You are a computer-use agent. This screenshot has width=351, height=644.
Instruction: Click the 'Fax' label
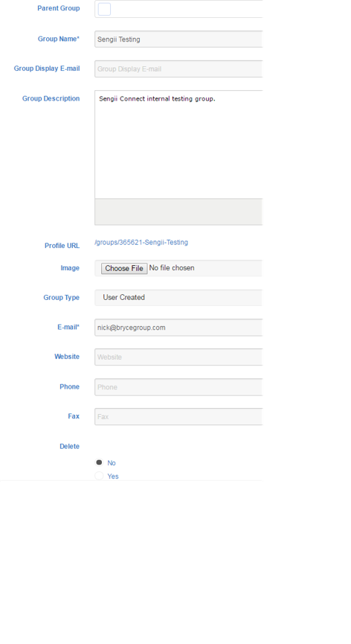[74, 416]
